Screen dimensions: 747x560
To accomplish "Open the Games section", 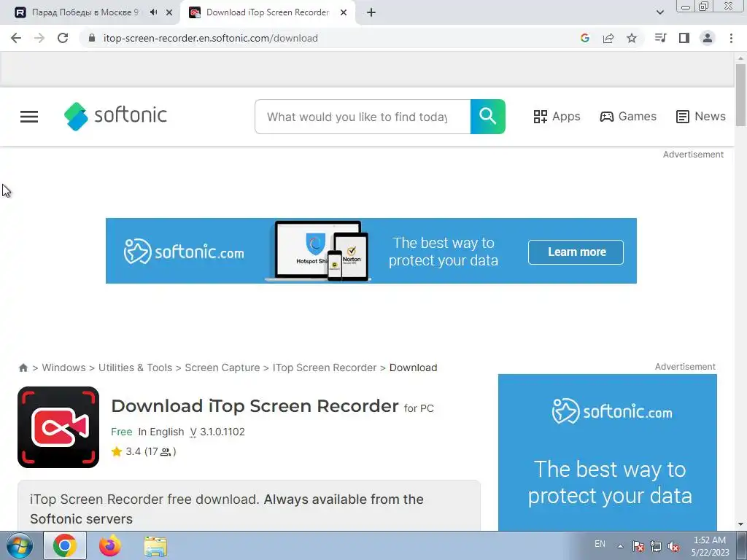I will point(628,116).
